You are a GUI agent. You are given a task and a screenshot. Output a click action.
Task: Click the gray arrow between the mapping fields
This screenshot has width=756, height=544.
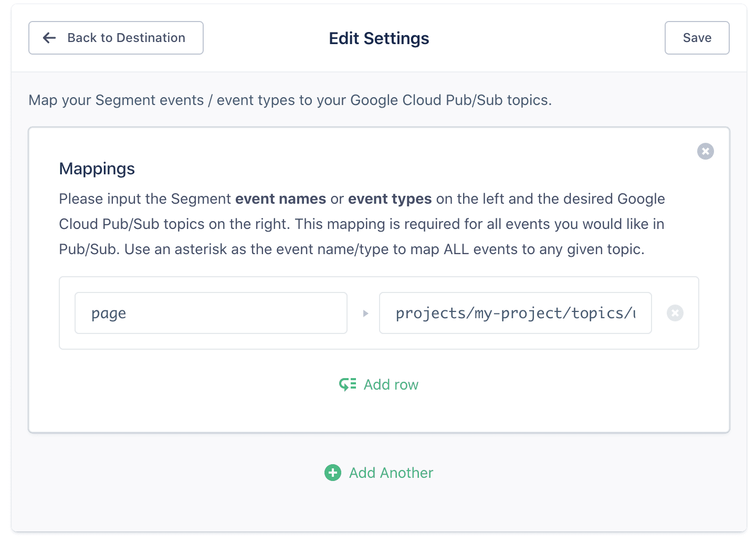pyautogui.click(x=366, y=313)
